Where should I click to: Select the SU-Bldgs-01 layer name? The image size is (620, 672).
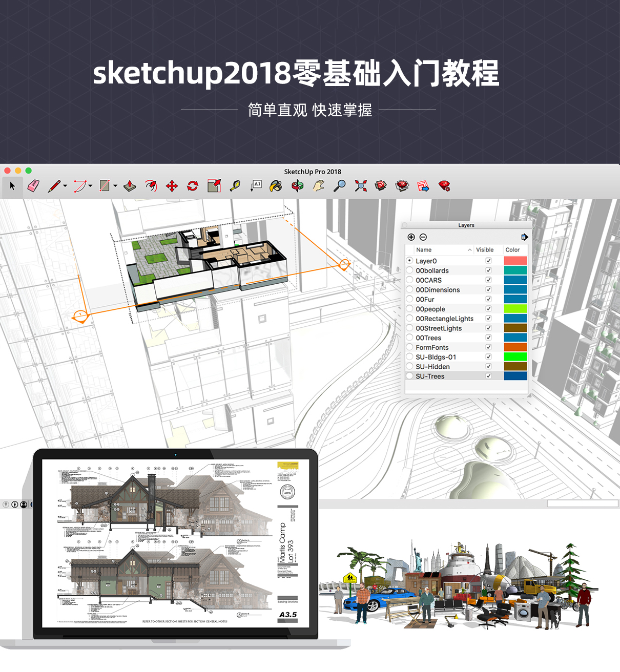pyautogui.click(x=436, y=357)
